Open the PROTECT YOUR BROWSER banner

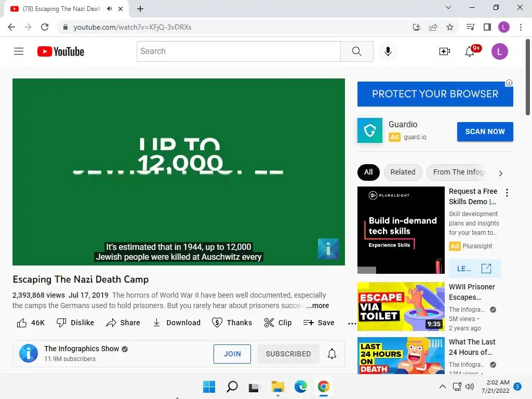435,94
